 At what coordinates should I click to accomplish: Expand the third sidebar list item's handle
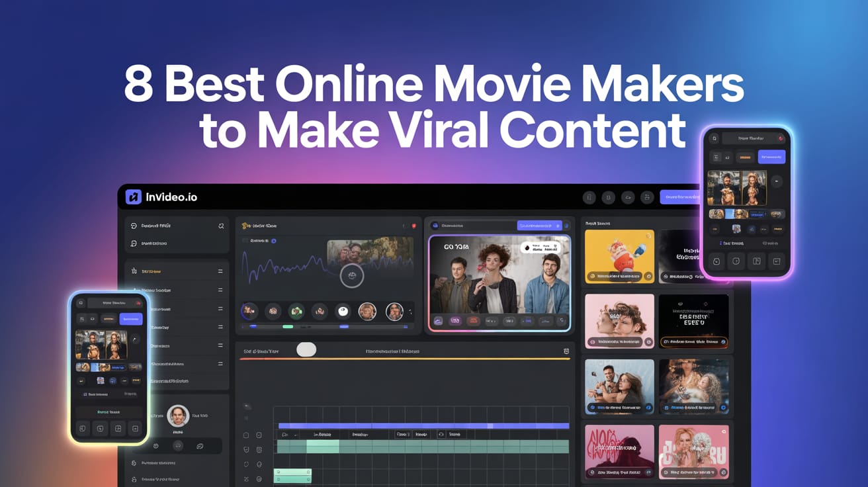tap(220, 309)
